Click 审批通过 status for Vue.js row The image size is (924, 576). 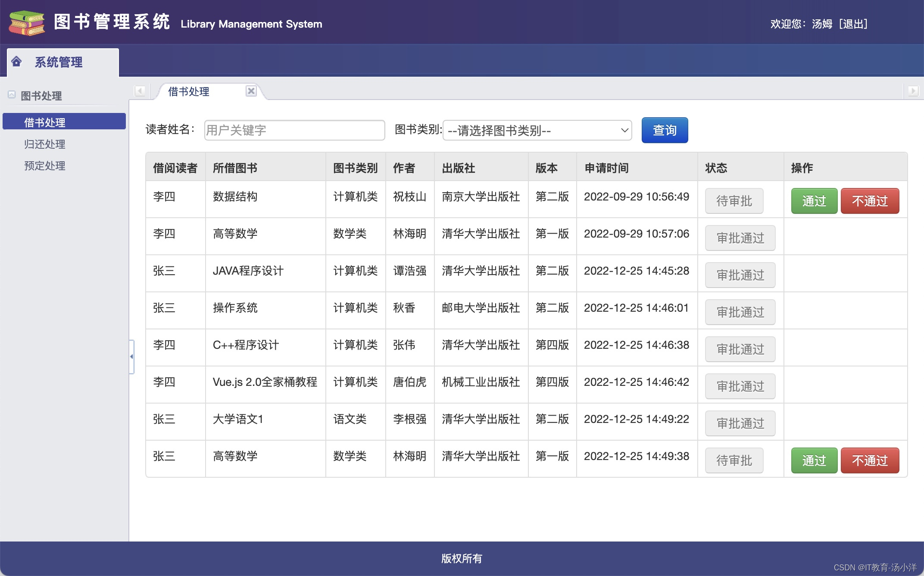(740, 386)
